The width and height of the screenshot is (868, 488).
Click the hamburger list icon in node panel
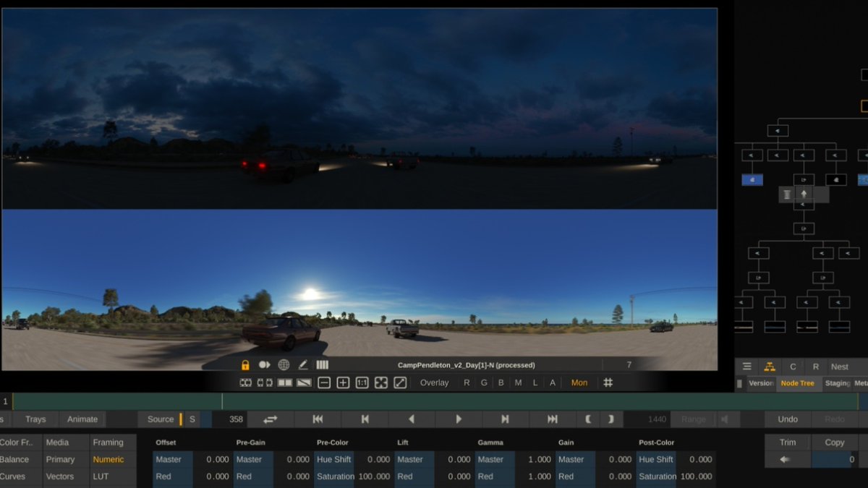tap(747, 367)
